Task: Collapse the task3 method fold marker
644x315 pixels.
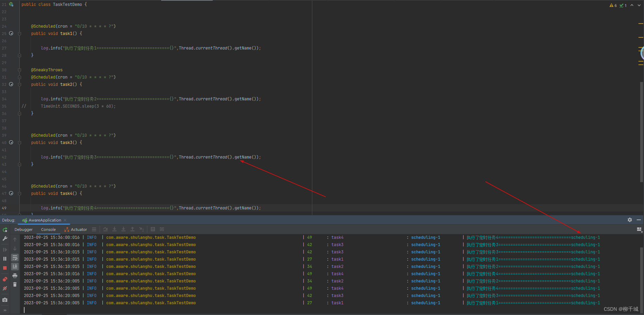Action: pos(19,143)
